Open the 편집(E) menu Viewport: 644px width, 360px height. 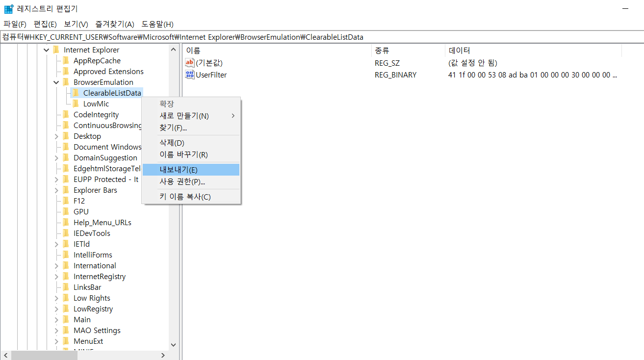tap(45, 24)
